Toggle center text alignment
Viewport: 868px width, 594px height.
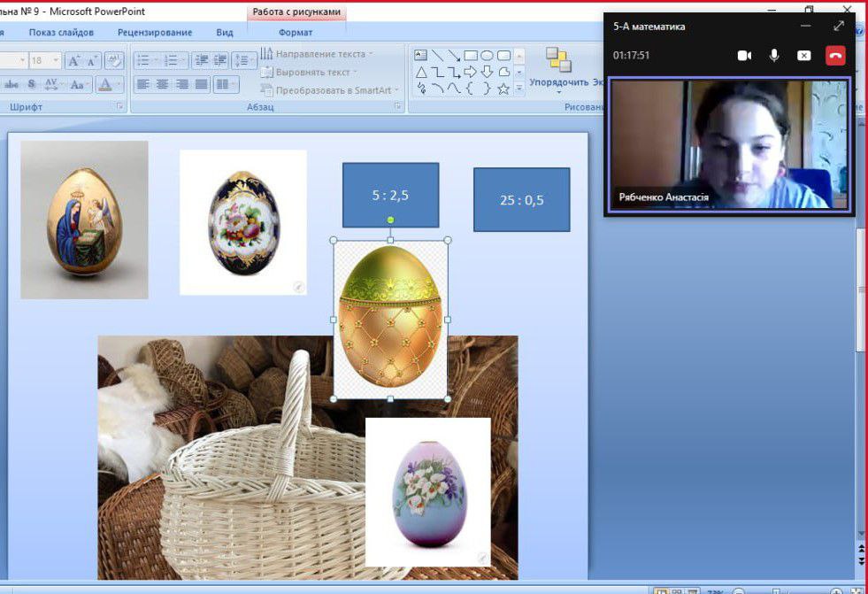click(163, 85)
